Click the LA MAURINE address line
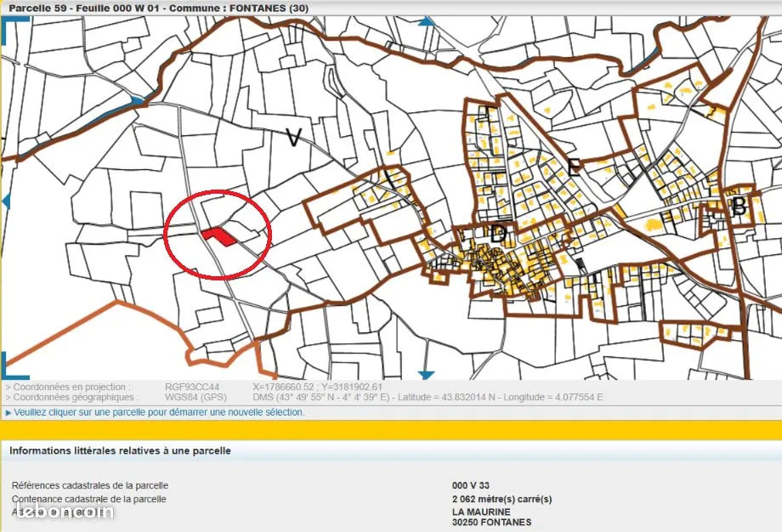Screen dimensions: 782x532 (x=481, y=512)
